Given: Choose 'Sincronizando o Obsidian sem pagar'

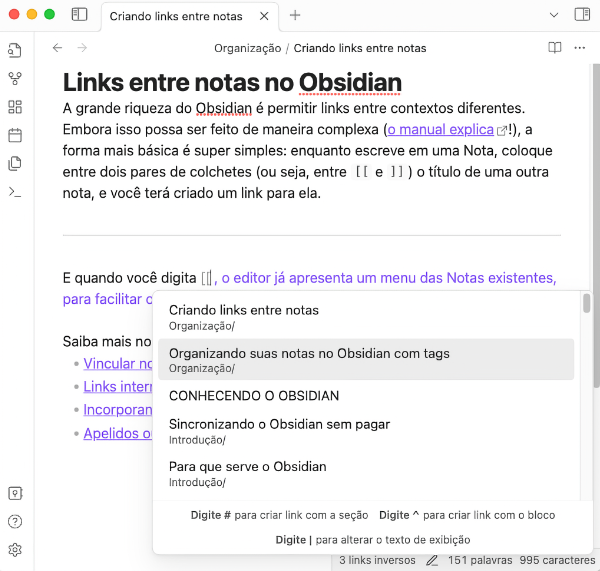Looking at the screenshot, I should (x=366, y=431).
